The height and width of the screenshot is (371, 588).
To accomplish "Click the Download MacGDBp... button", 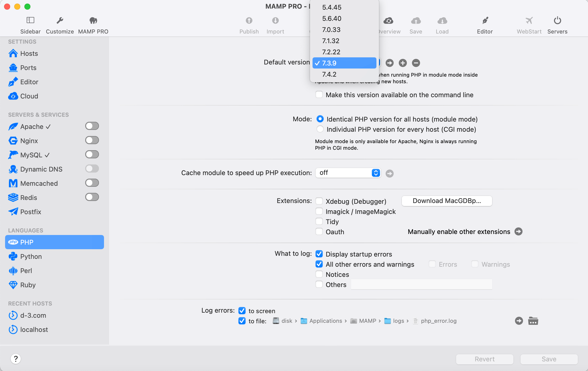I will [x=447, y=201].
